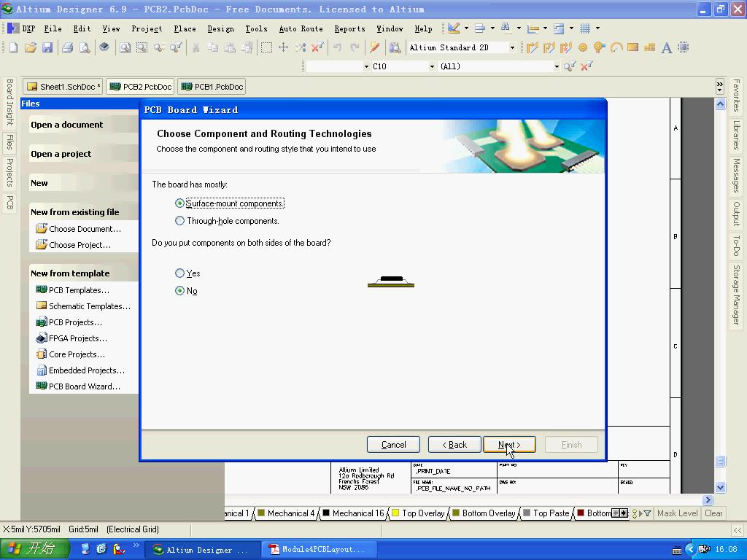
Task: Open the Design menu
Action: (220, 28)
